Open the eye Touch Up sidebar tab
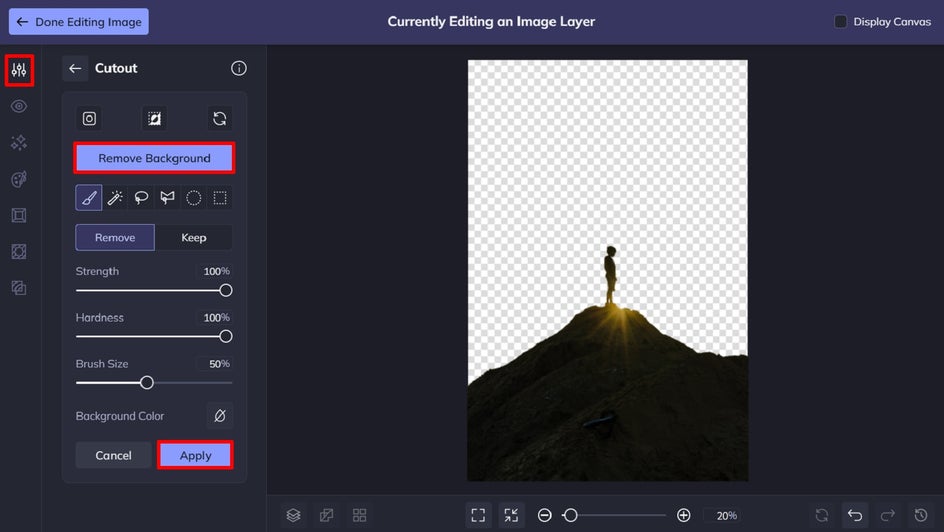Screen dimensions: 944x532 pyautogui.click(x=19, y=107)
